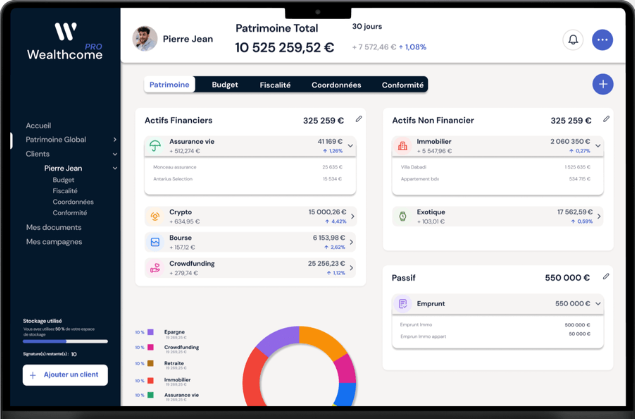This screenshot has height=419, width=635.
Task: Click the Monceau assurance line
Action: [x=248, y=167]
